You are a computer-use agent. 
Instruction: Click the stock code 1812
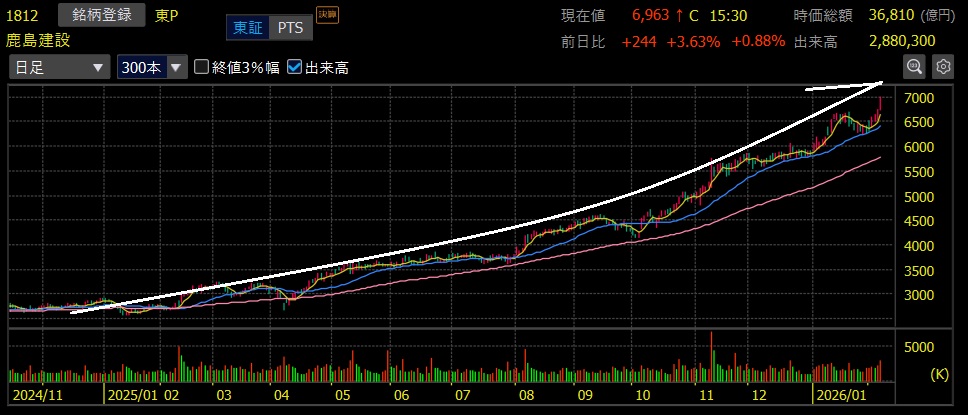coord(23,16)
